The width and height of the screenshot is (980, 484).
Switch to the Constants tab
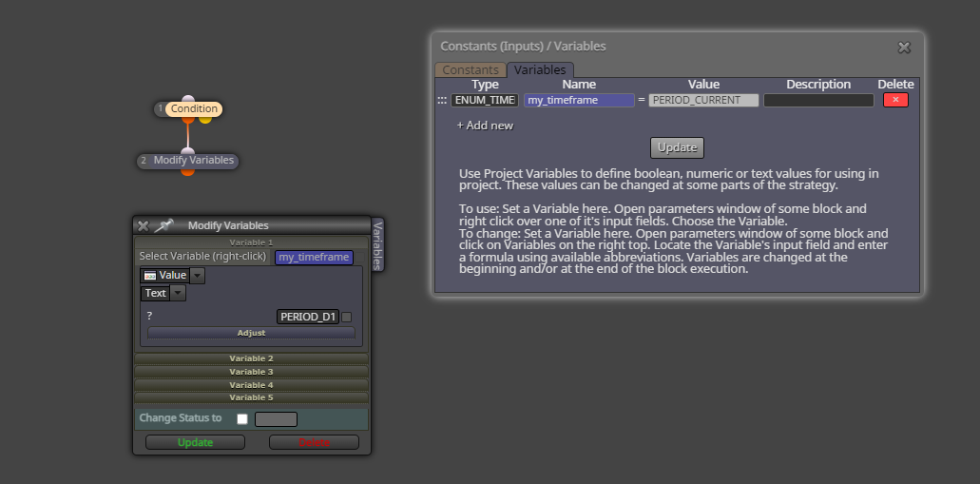coord(471,70)
